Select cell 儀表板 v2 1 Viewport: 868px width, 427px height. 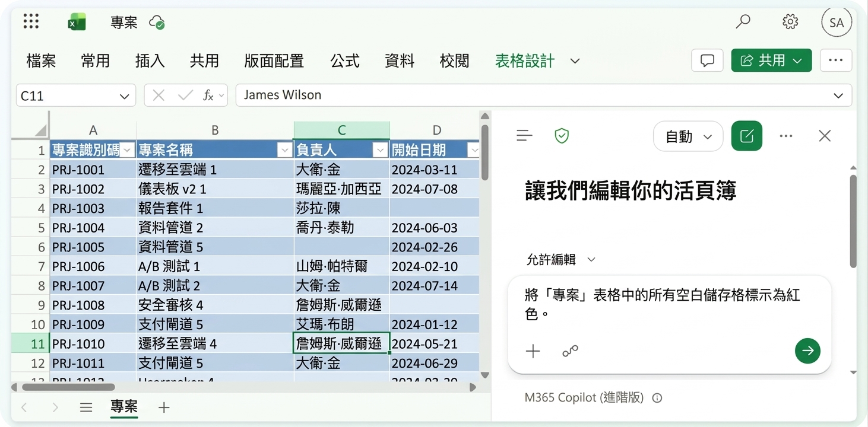pos(215,189)
